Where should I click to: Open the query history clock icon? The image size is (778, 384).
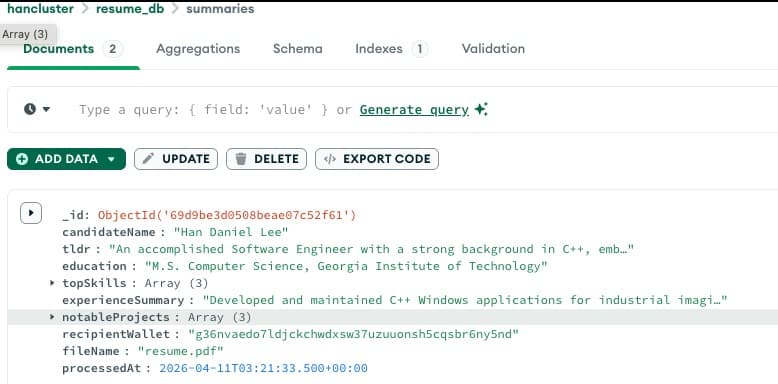[30, 109]
